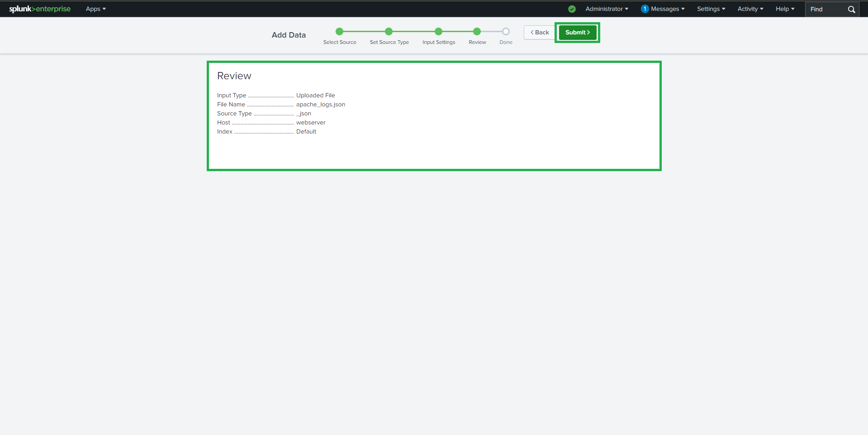Open the Apps dropdown menu
Screen dimensions: 868x435
coord(96,9)
